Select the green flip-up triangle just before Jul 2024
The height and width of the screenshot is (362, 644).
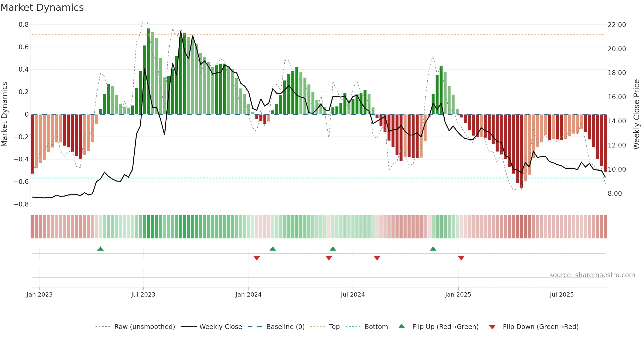(333, 249)
